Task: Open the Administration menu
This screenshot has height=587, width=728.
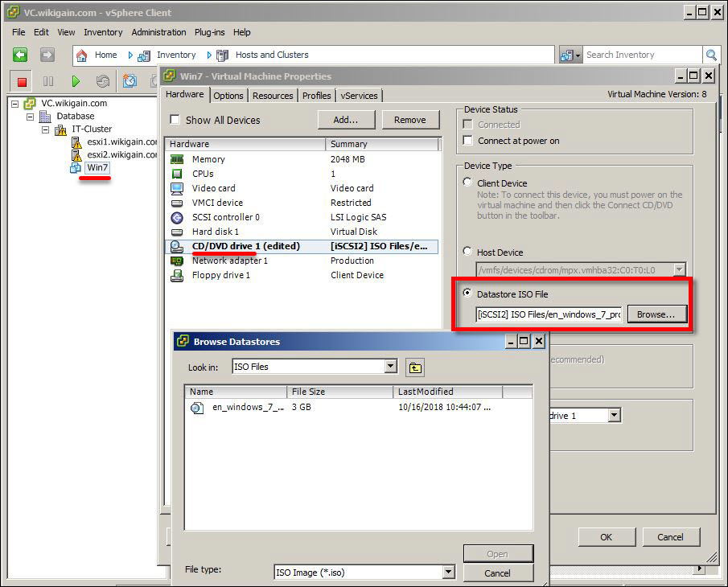Action: 158,32
